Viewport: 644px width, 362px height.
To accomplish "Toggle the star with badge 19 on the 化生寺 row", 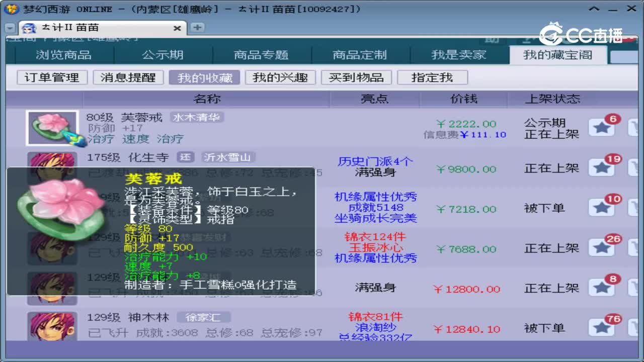I will [x=602, y=167].
